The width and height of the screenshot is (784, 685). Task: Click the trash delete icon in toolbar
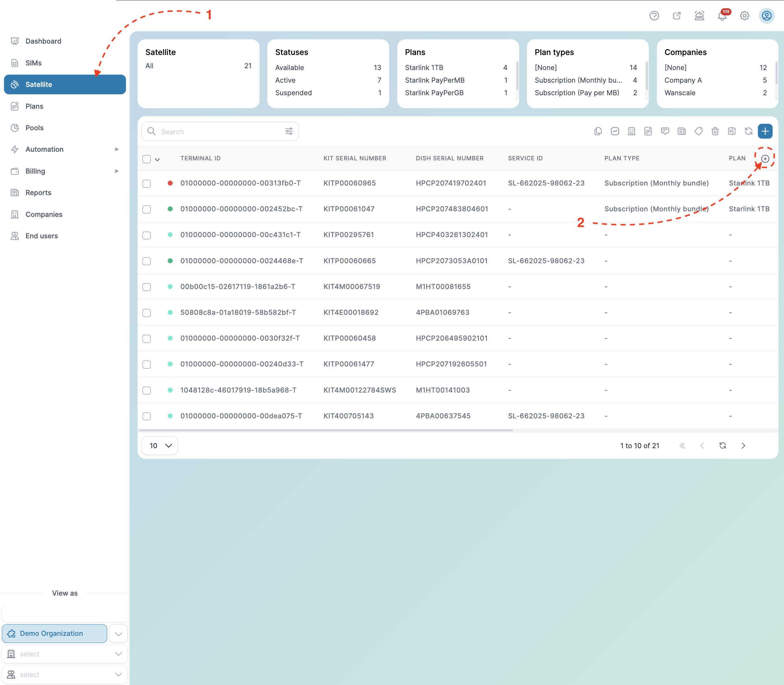pyautogui.click(x=715, y=131)
